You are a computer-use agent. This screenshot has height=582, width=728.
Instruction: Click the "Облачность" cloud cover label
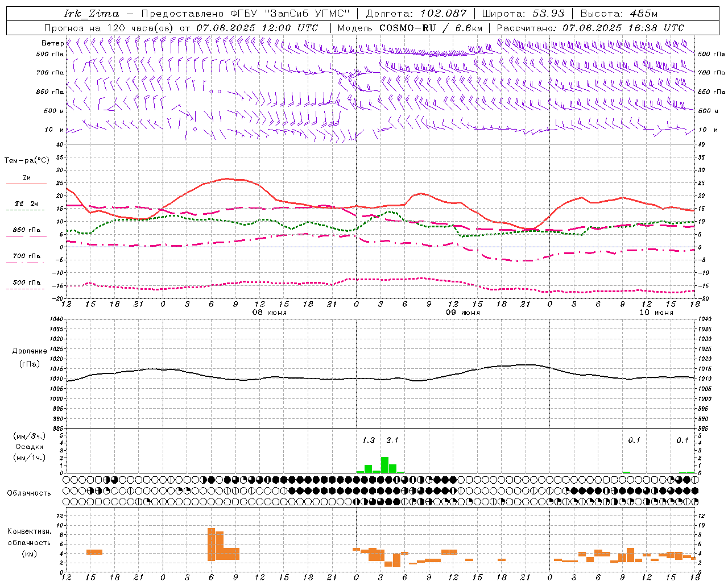pyautogui.click(x=29, y=493)
